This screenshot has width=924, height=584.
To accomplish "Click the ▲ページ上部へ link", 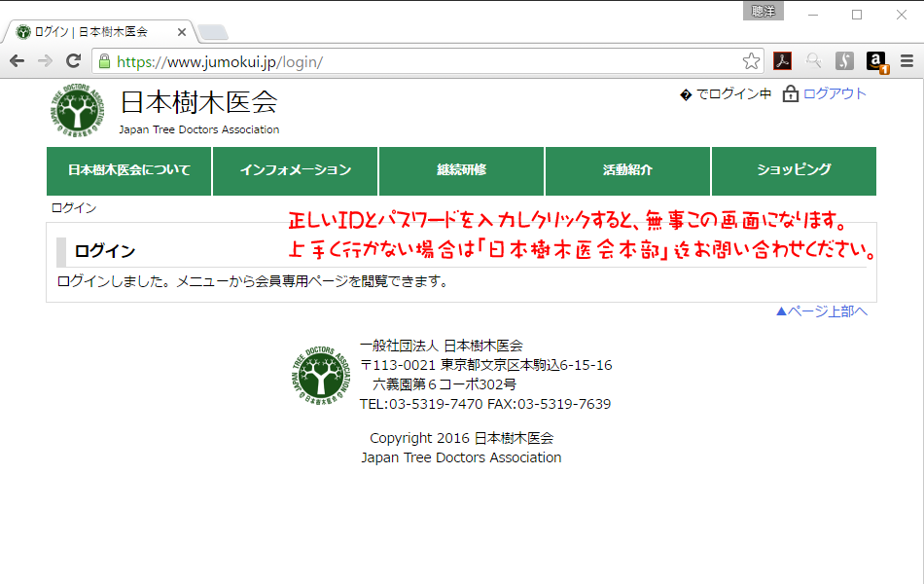I will pos(822,310).
